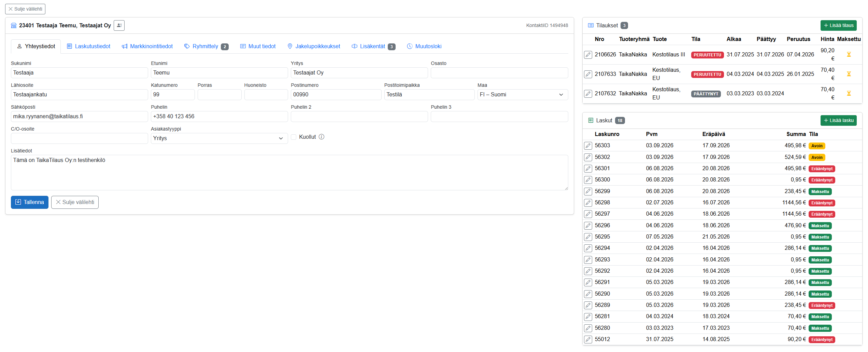Open the Muutosloki tab
The width and height of the screenshot is (868, 352).
point(424,46)
